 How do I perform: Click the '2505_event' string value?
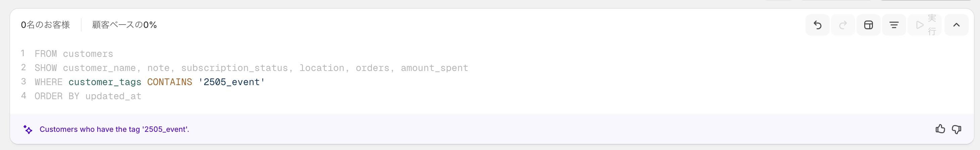pos(231,82)
